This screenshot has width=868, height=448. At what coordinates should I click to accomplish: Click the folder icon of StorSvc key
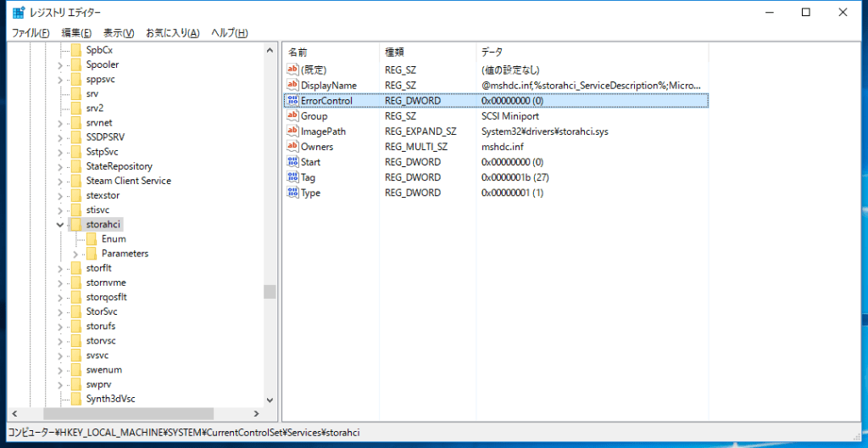[x=76, y=311]
